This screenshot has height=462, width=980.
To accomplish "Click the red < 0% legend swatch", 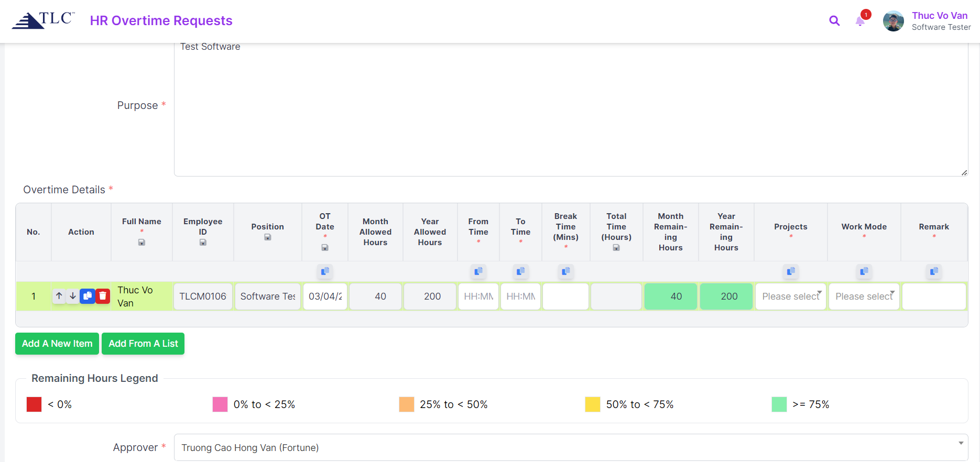I will [x=34, y=404].
